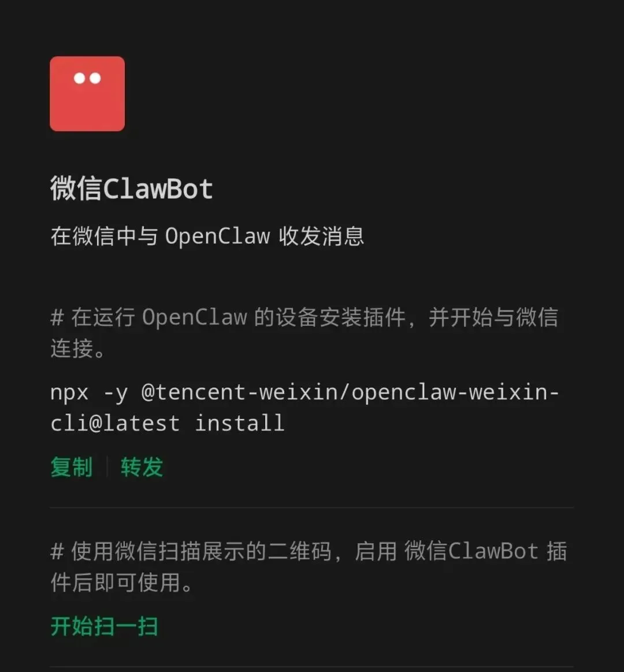This screenshot has width=624, height=672.
Task: Click the word install in the command
Action: (240, 424)
